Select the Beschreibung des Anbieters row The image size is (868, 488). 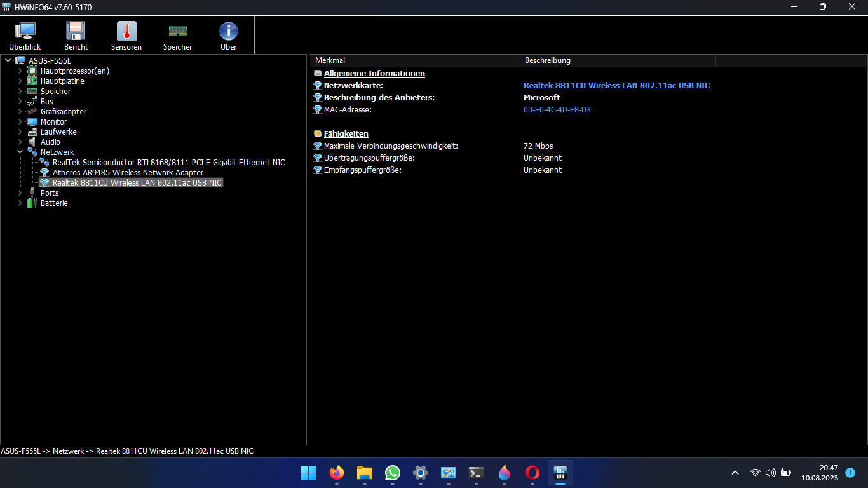pos(379,98)
